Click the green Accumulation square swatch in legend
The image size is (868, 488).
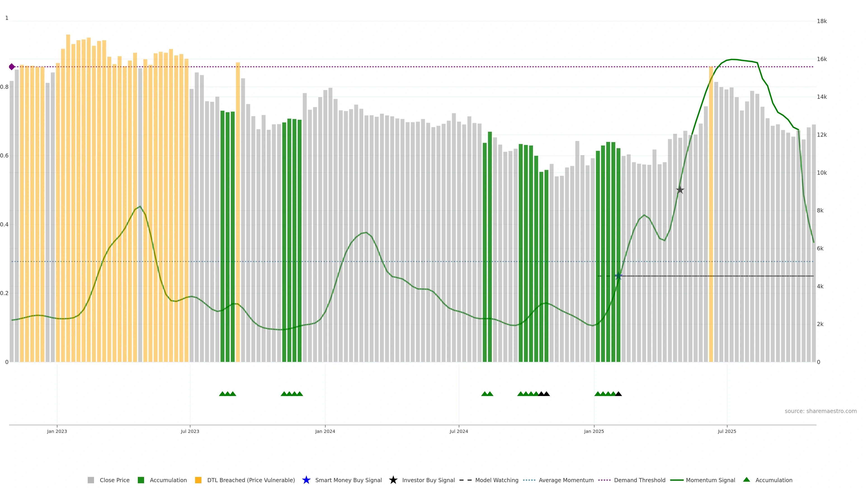(x=141, y=480)
